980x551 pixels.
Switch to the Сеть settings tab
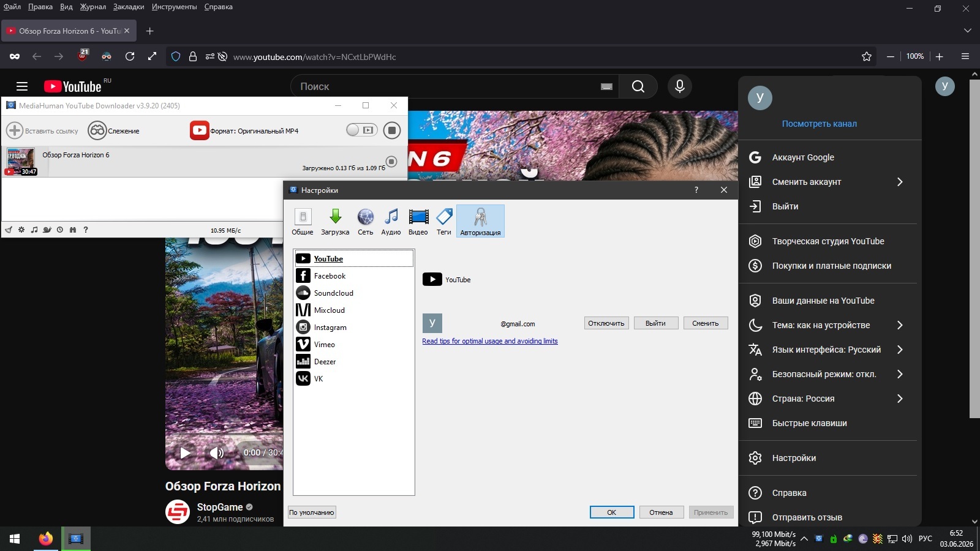pyautogui.click(x=366, y=221)
